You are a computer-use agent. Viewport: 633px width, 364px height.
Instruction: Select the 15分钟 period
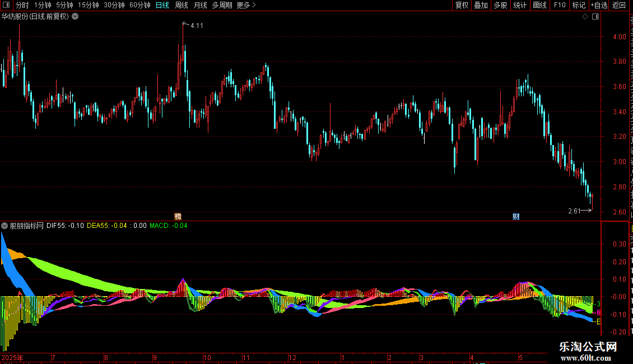89,5
